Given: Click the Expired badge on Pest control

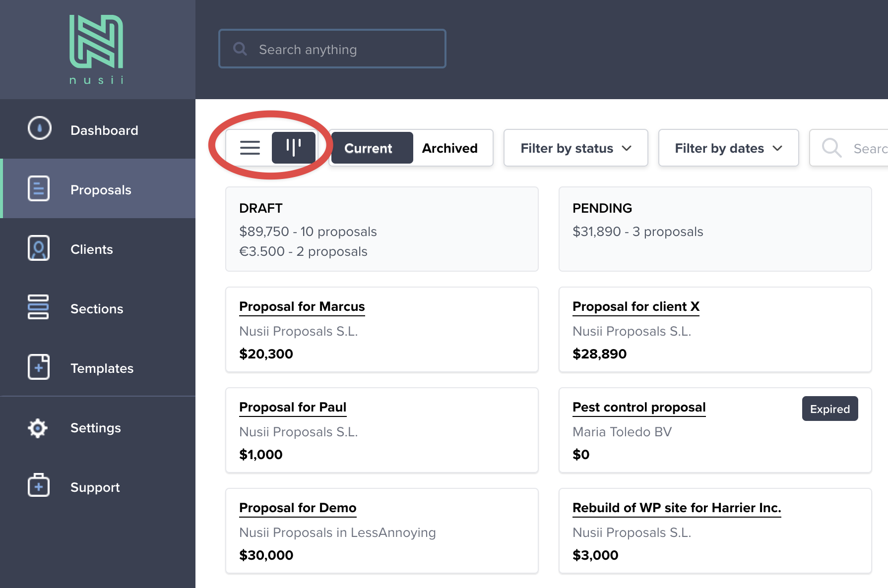Looking at the screenshot, I should pos(829,409).
